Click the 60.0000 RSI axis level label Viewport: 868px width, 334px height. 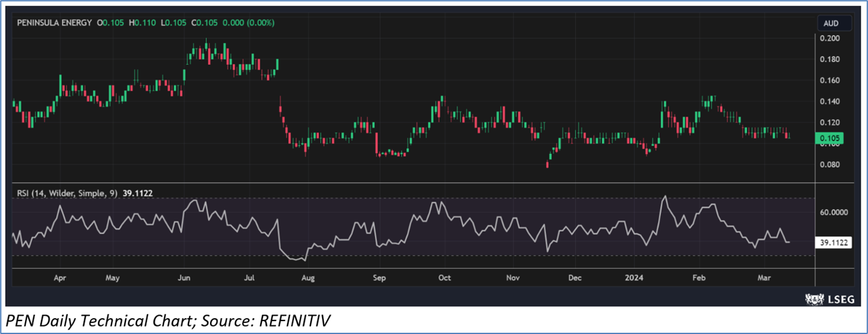[x=833, y=212]
